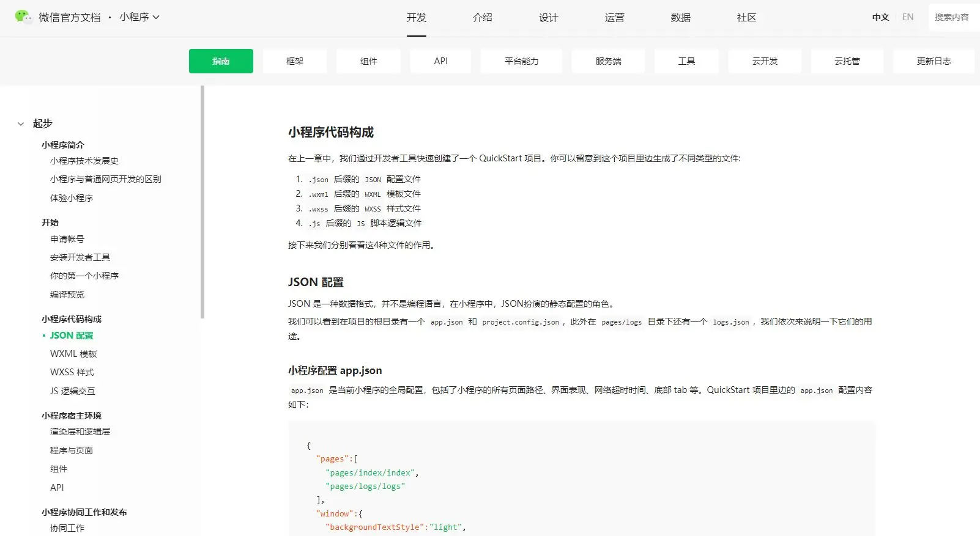The image size is (980, 536).
Task: Collapse the 起步 sidebar section
Action: [x=21, y=123]
